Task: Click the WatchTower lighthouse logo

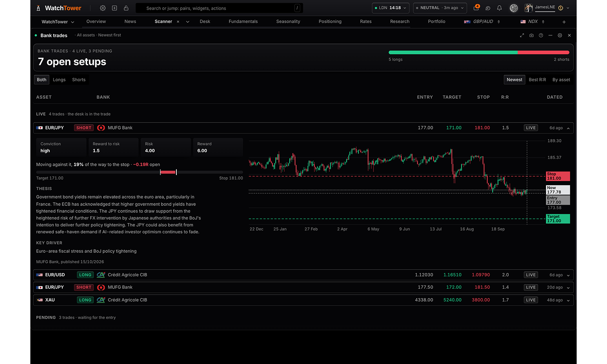Action: click(x=38, y=8)
